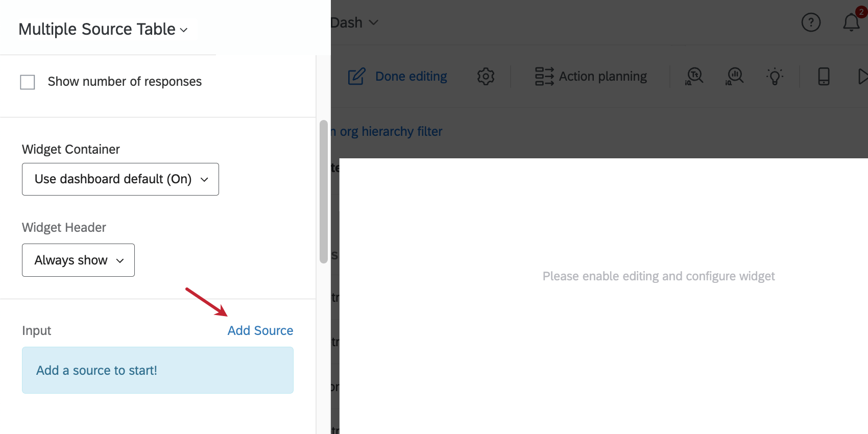
Task: Click the present/play icon on the toolbar
Action: (x=863, y=77)
